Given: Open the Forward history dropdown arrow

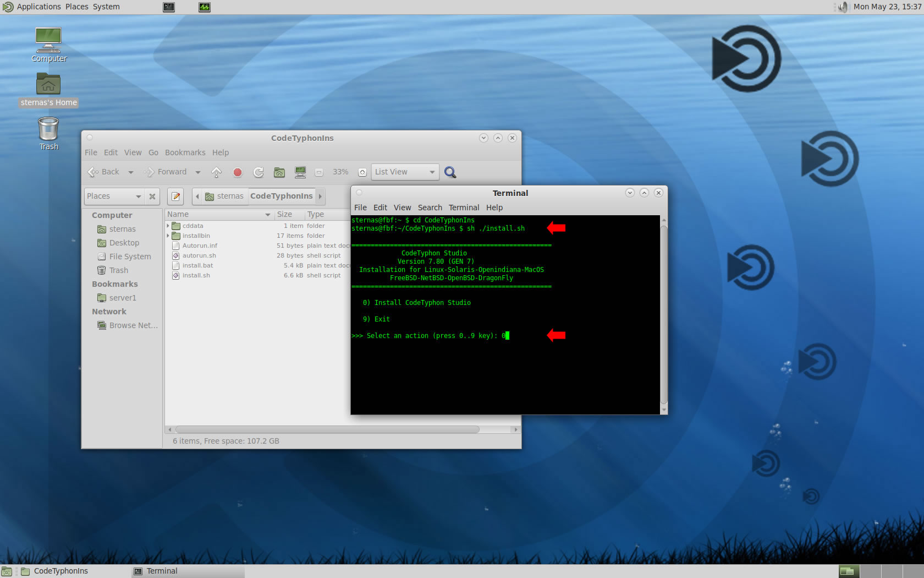Looking at the screenshot, I should 198,172.
